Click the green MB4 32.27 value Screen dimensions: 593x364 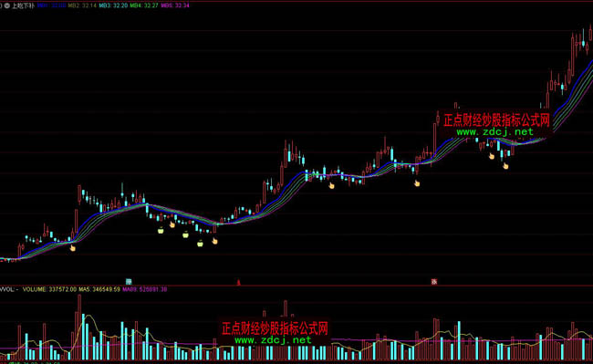pyautogui.click(x=144, y=5)
